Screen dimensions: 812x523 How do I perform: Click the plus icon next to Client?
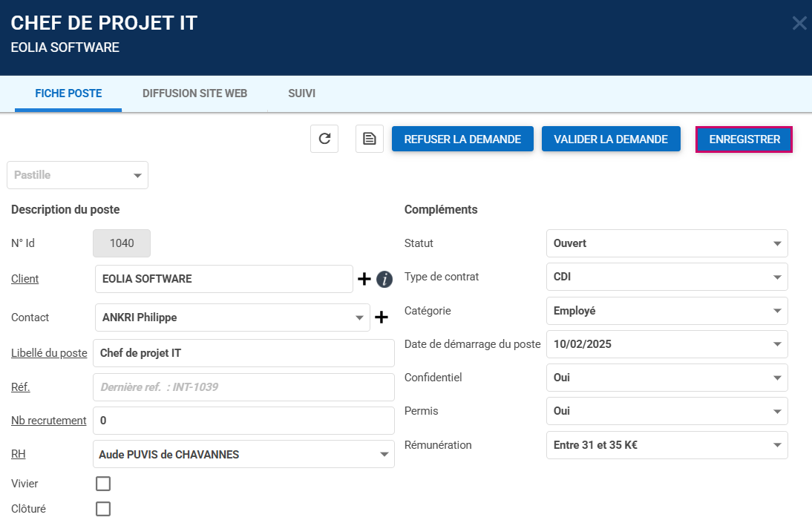[x=364, y=279]
